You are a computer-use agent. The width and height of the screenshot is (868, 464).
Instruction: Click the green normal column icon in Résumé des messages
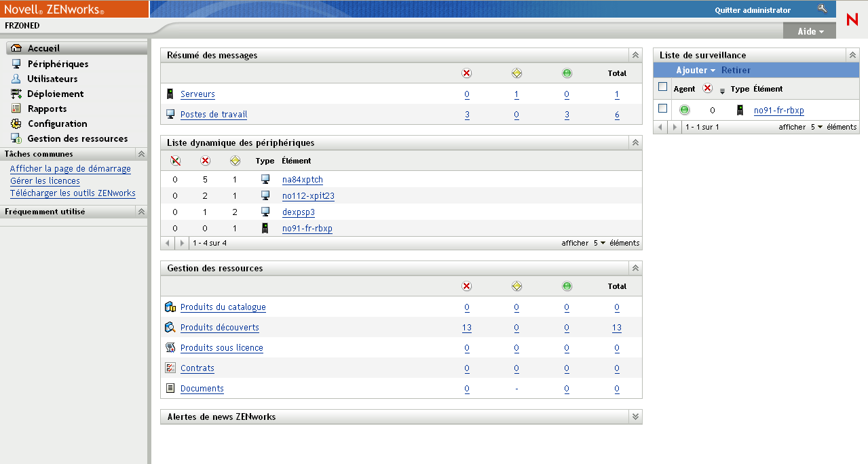coord(567,73)
